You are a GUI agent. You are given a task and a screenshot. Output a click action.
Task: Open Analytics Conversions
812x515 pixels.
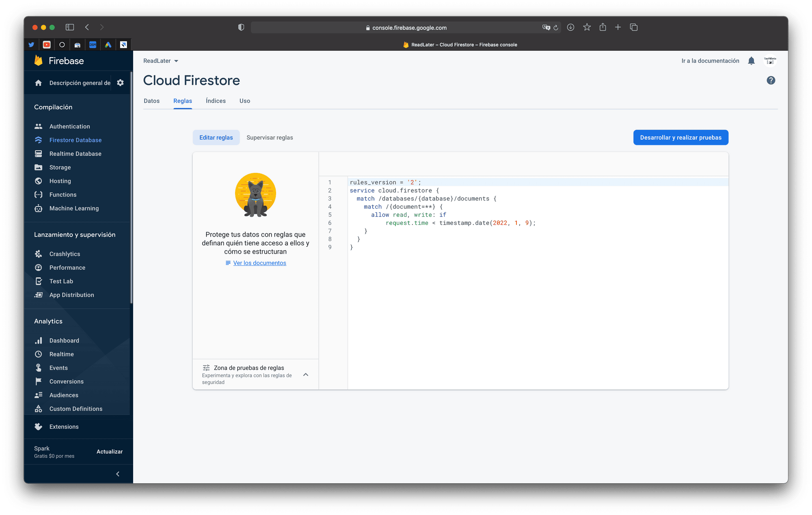point(66,381)
